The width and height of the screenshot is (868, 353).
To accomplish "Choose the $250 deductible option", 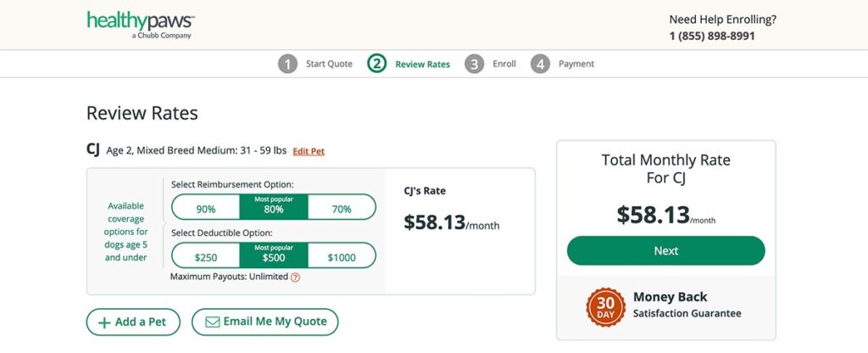I will coord(206,255).
